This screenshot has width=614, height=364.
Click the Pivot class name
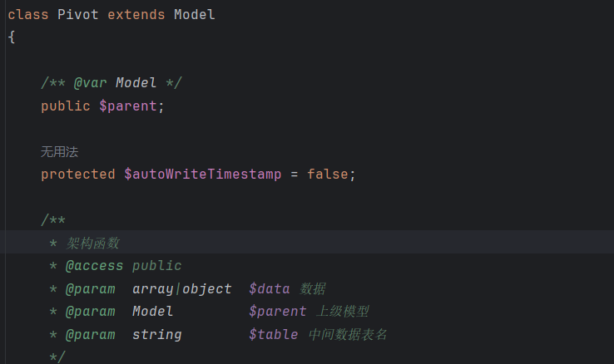point(78,15)
